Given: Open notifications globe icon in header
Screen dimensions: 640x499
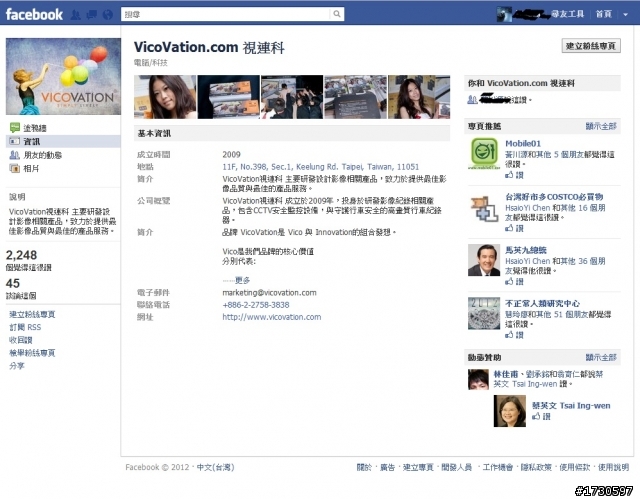Looking at the screenshot, I should point(108,15).
